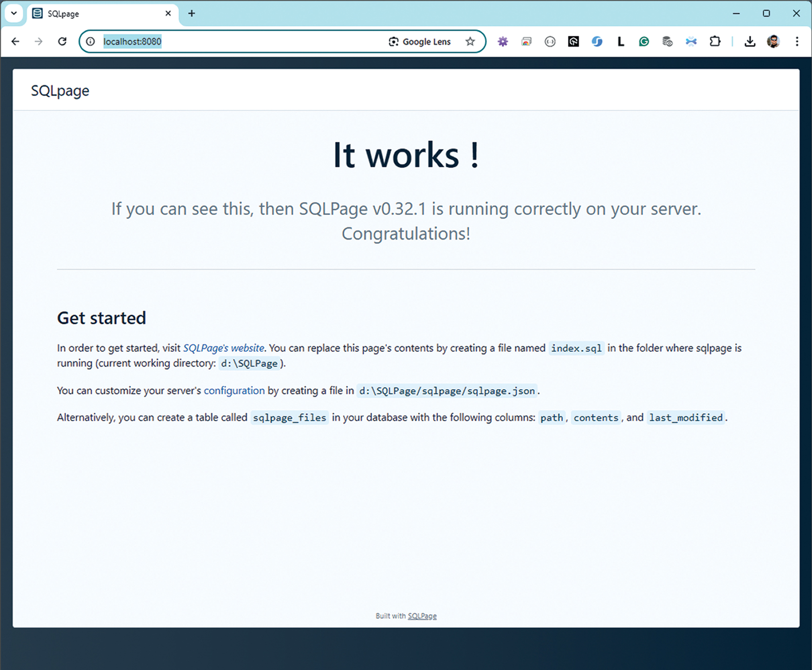Viewport: 812px width, 670px height.
Task: Close the SQLpage tab
Action: (x=168, y=13)
